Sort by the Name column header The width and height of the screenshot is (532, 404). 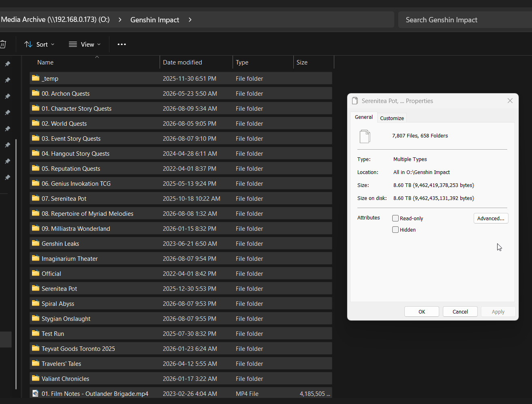tap(95, 62)
